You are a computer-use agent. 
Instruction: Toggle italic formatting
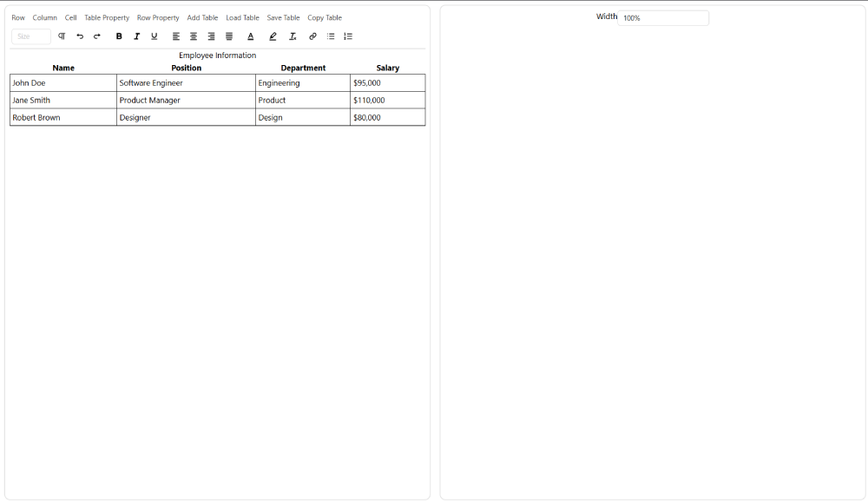137,36
